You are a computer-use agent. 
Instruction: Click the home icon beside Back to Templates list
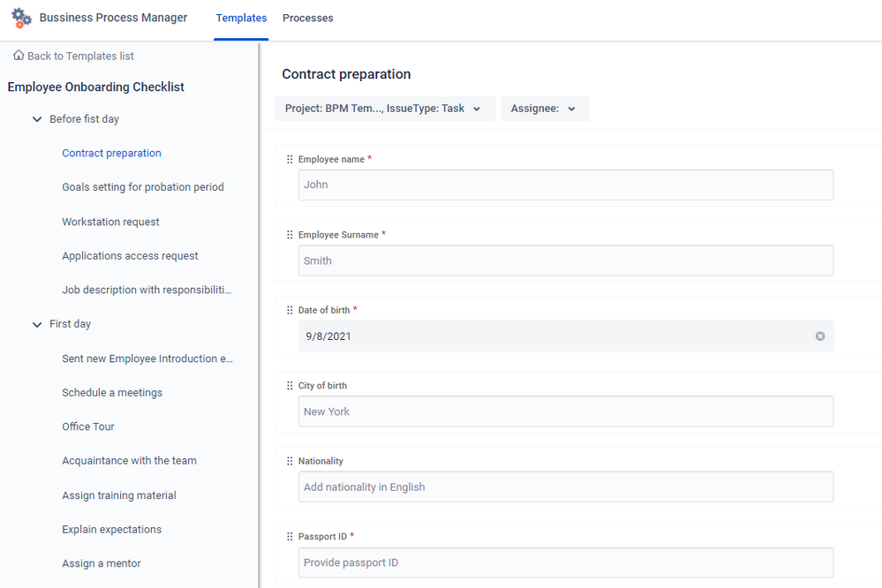pos(19,55)
